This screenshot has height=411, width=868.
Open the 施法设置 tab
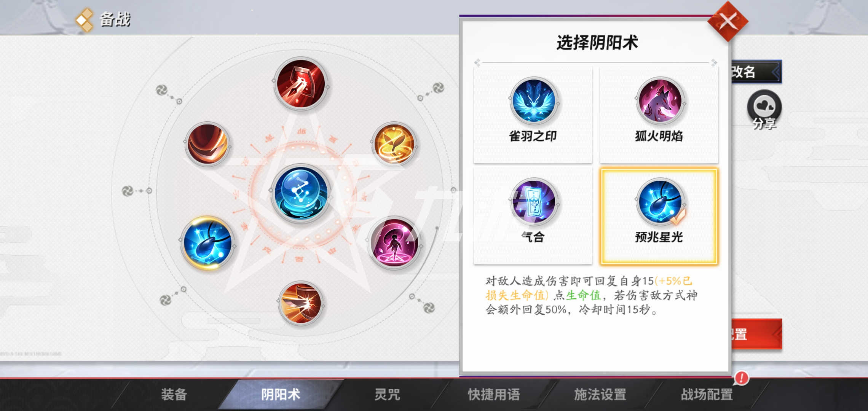pos(600,395)
